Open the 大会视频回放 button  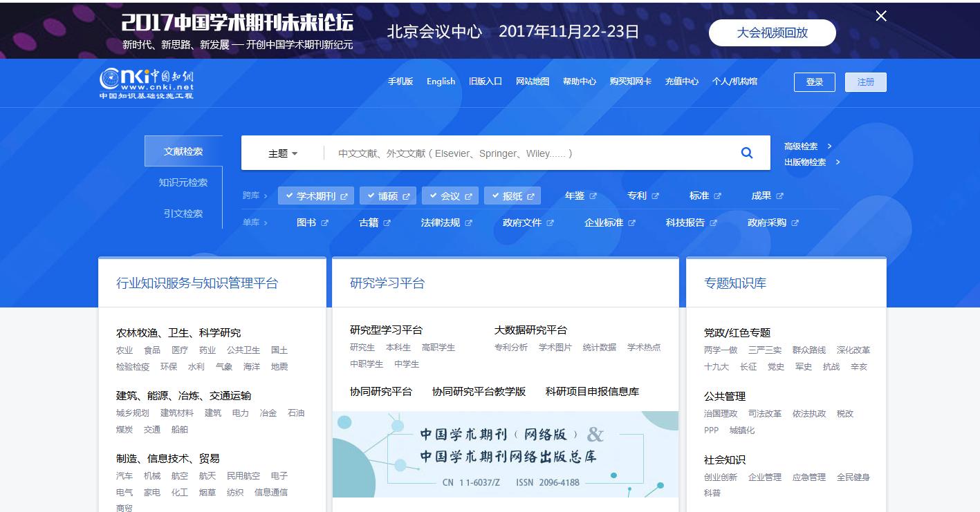tap(773, 32)
